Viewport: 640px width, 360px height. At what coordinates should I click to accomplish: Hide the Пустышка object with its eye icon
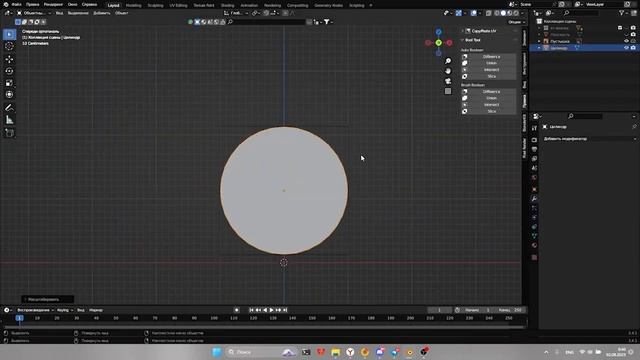click(x=627, y=41)
